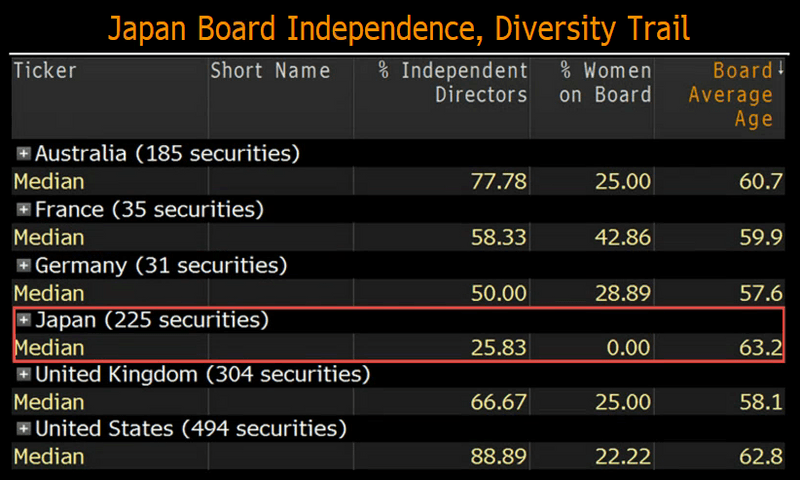Expand the France securities group
The height and width of the screenshot is (480, 800).
[24, 210]
